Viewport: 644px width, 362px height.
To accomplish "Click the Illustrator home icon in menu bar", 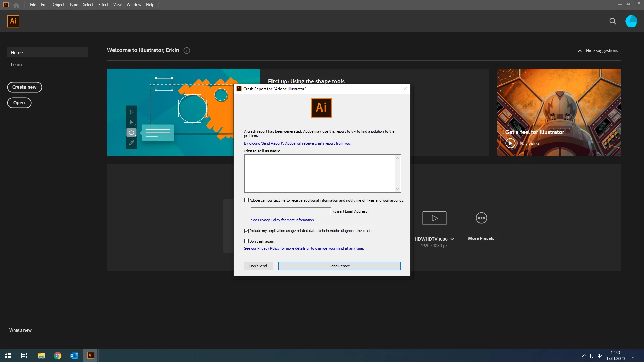I will click(x=16, y=5).
